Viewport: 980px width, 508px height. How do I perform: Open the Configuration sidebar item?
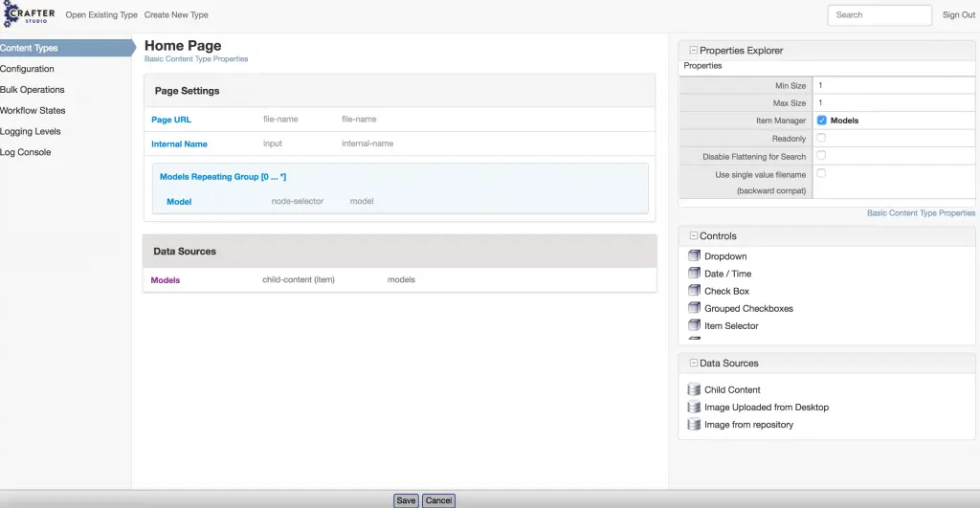(x=28, y=69)
